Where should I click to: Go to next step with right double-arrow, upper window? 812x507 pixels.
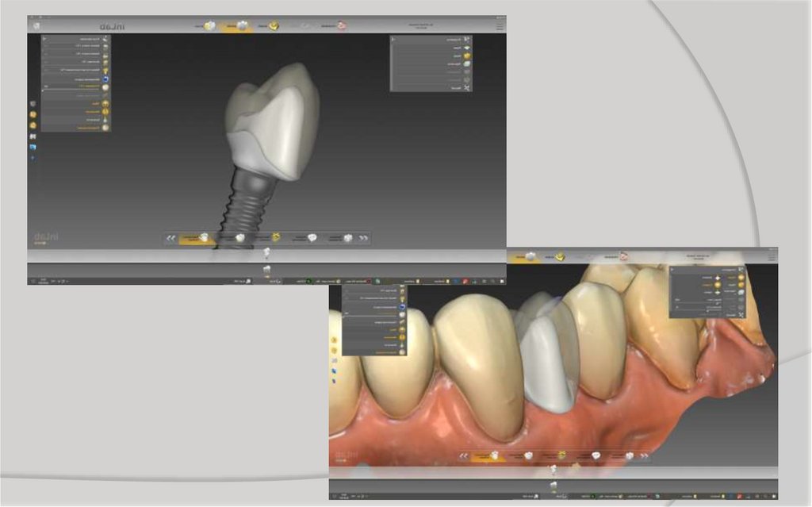pyautogui.click(x=363, y=238)
